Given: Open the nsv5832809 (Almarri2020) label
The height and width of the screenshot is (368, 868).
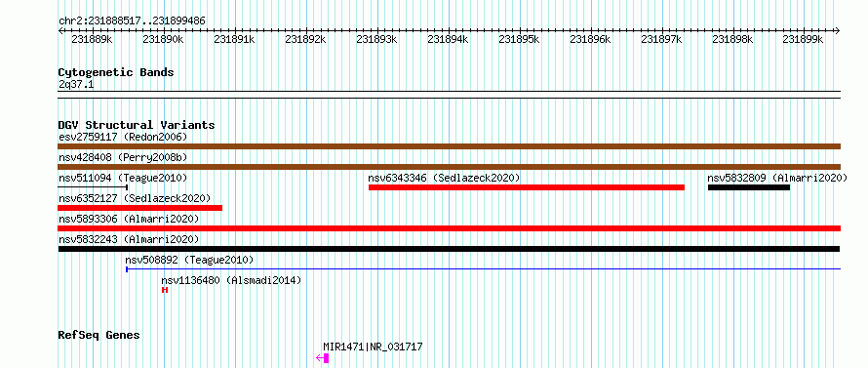Looking at the screenshot, I should [777, 178].
